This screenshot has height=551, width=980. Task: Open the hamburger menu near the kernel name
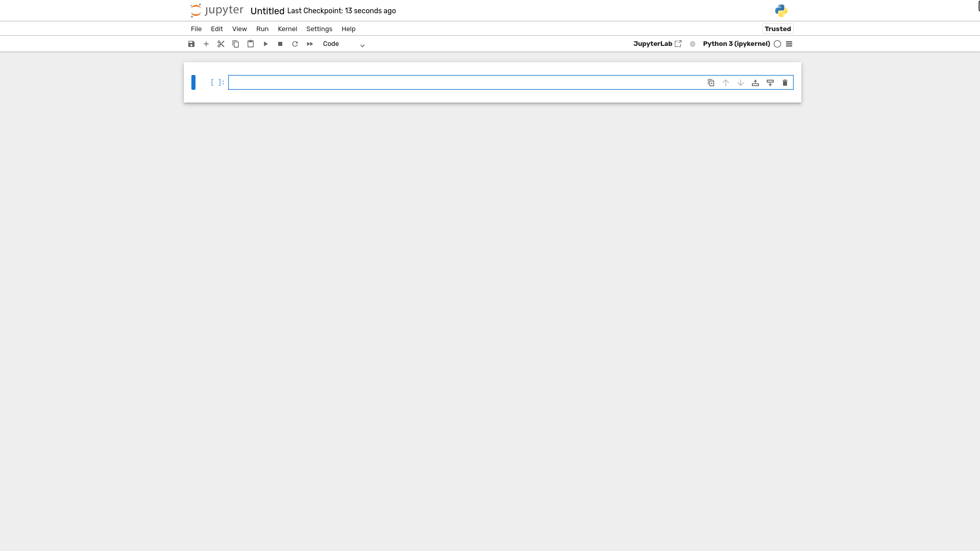coord(789,44)
